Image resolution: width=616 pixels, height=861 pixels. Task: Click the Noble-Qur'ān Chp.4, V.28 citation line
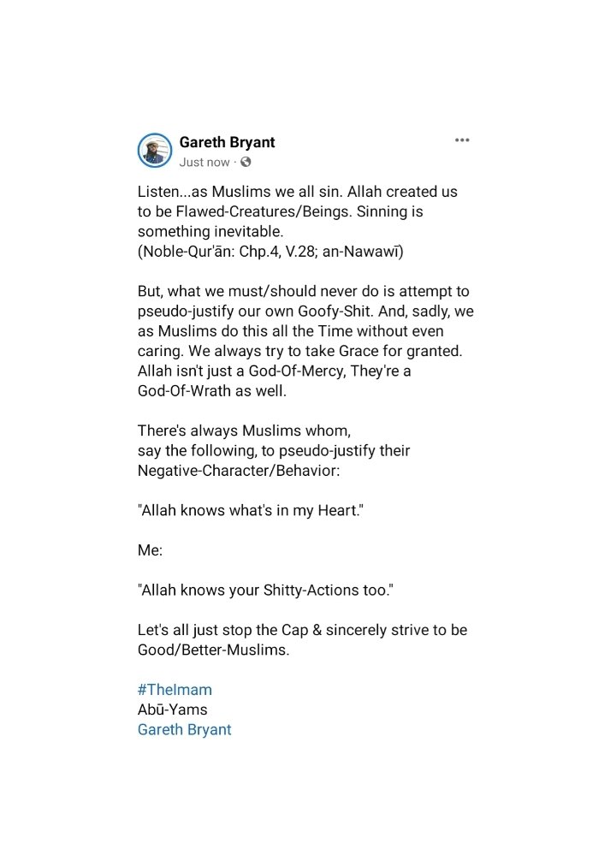pos(270,252)
